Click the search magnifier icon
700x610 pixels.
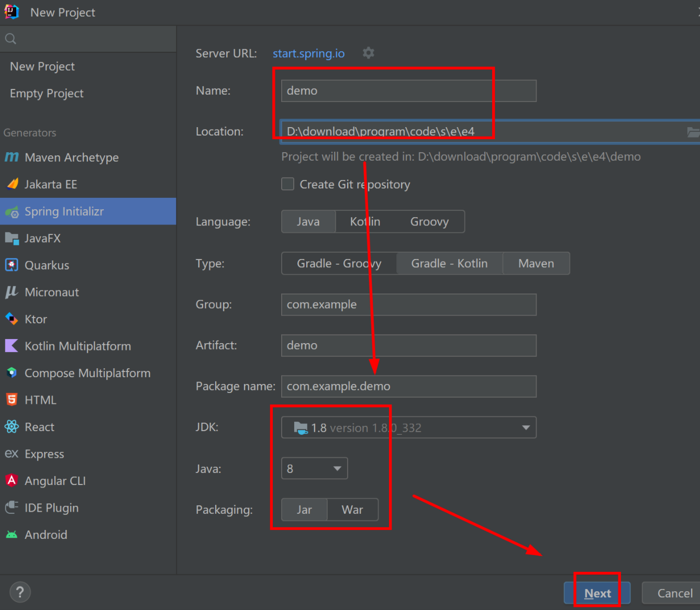point(10,39)
